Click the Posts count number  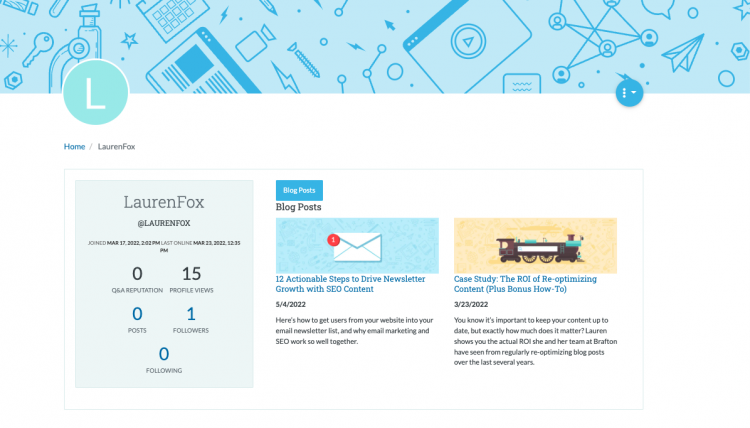click(x=137, y=314)
